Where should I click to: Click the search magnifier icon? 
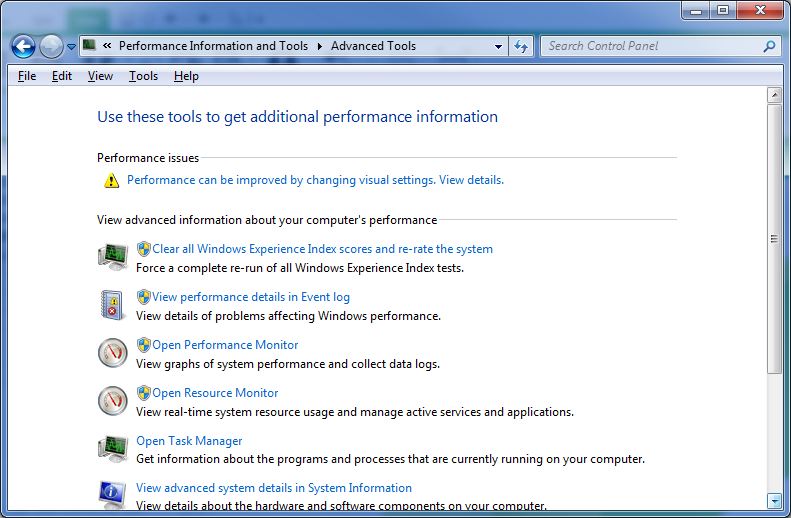[769, 46]
